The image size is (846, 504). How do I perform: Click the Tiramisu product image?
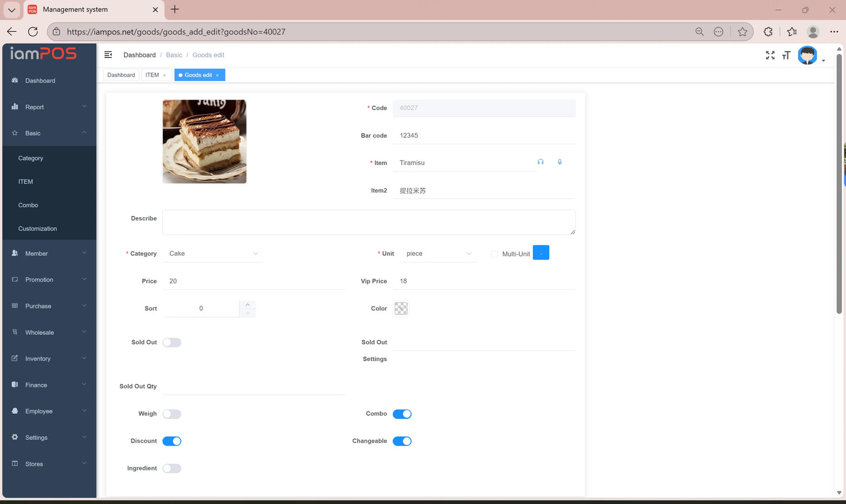204,142
